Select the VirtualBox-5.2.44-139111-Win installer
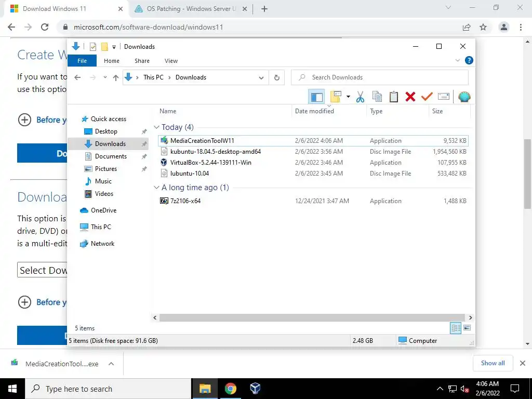Screen dimensions: 532x399 (x=313, y=163)
